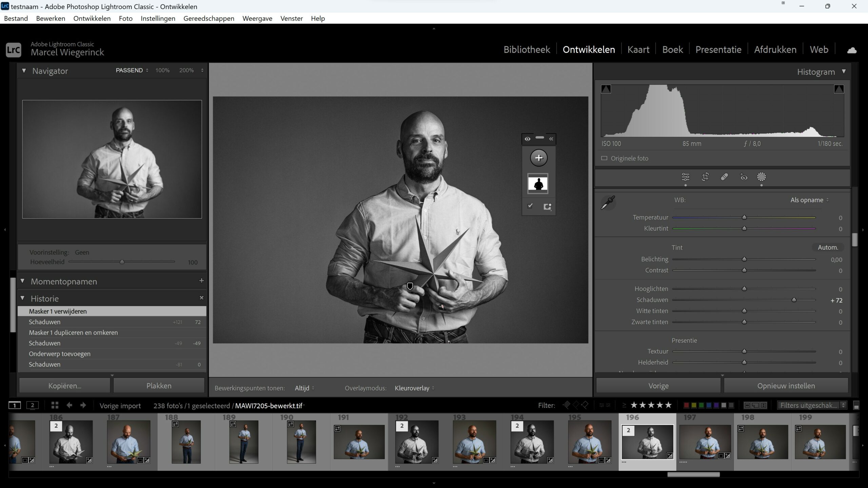
Task: Filter by red color label
Action: [x=686, y=405]
